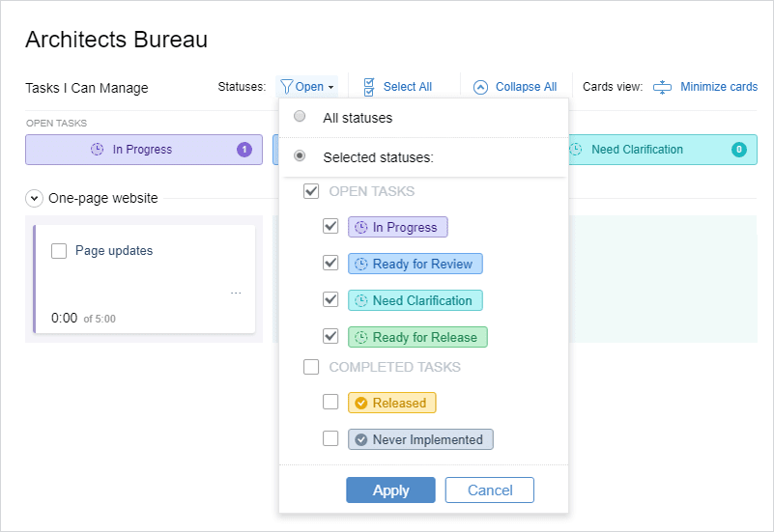Click the Apply button
Image resolution: width=774 pixels, height=532 pixels.
point(390,490)
